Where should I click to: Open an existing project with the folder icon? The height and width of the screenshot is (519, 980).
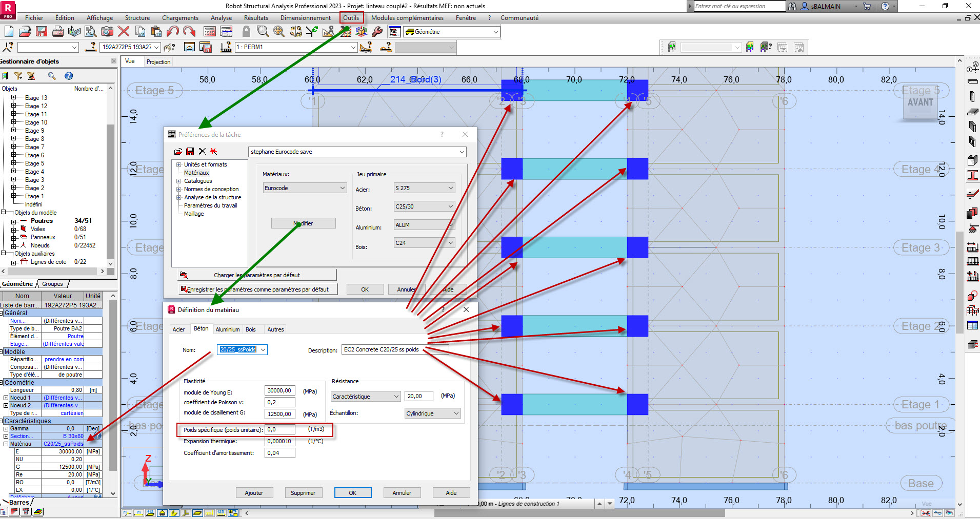click(x=25, y=31)
